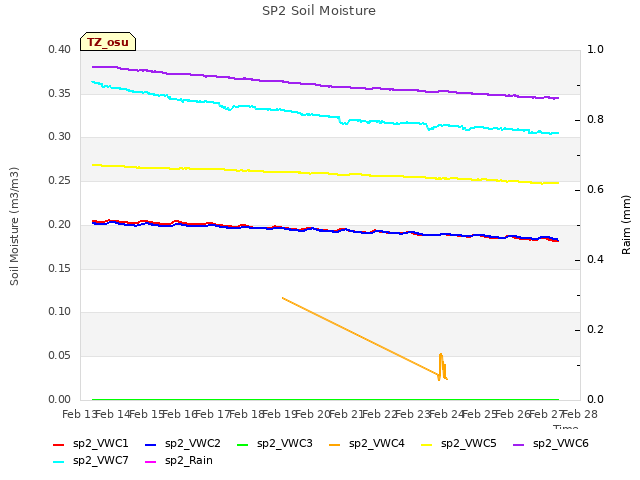Click the sp2_VWC3 green legend swatch

tap(243, 444)
